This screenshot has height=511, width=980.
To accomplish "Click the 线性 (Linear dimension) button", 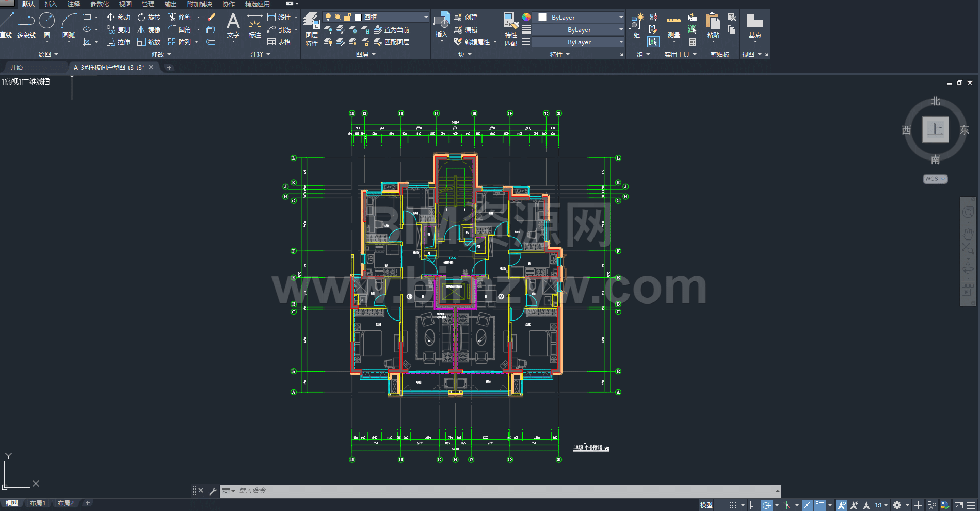I will (x=279, y=17).
